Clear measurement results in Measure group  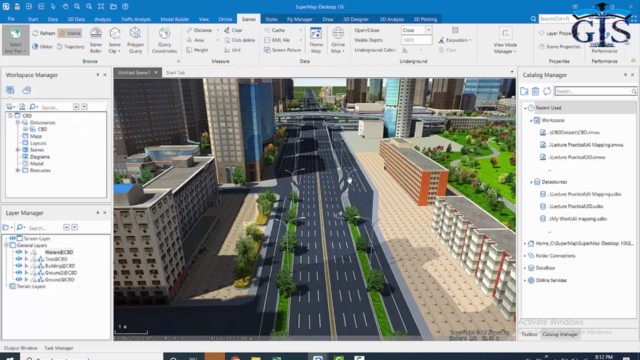click(233, 30)
